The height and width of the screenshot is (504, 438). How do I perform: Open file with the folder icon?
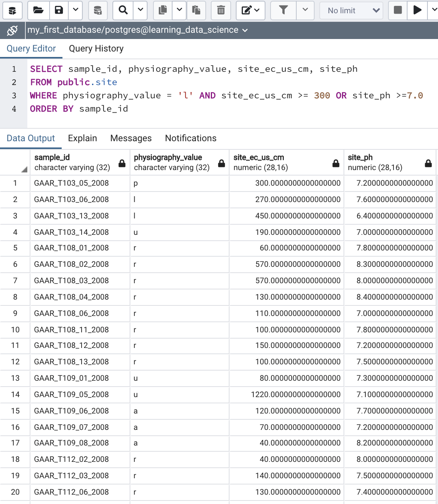(38, 10)
